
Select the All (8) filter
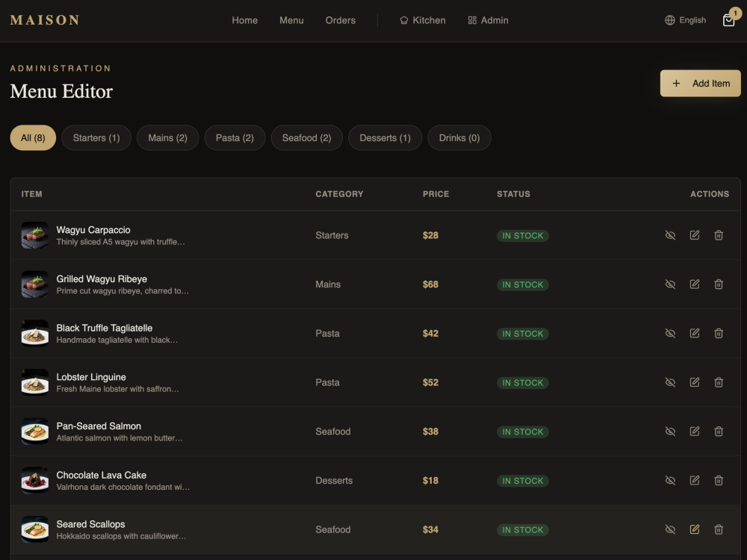click(33, 137)
